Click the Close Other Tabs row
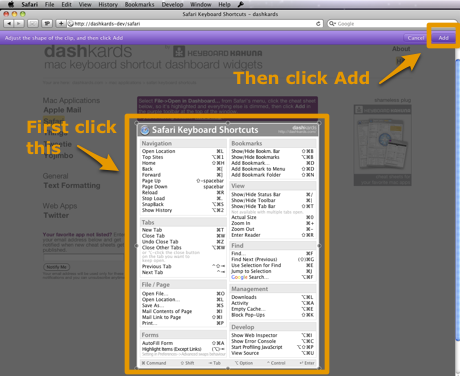Image resolution: width=460 pixels, height=376 pixels. point(183,248)
